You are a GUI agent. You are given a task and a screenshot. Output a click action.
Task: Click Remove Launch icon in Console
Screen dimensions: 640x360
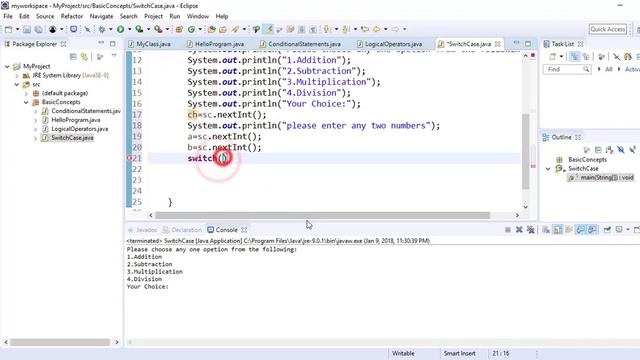click(x=519, y=230)
